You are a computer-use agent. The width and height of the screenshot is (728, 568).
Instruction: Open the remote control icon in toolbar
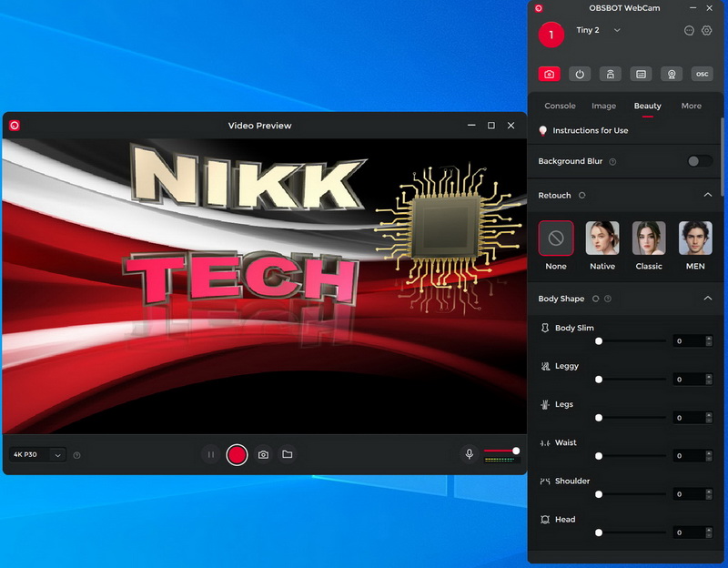click(x=610, y=75)
